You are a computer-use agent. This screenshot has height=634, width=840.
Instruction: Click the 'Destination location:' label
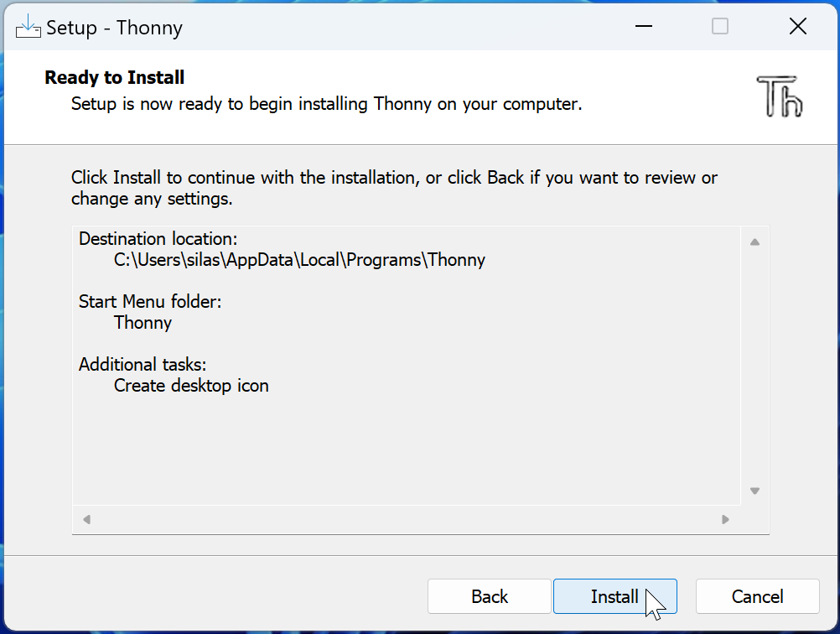(158, 238)
